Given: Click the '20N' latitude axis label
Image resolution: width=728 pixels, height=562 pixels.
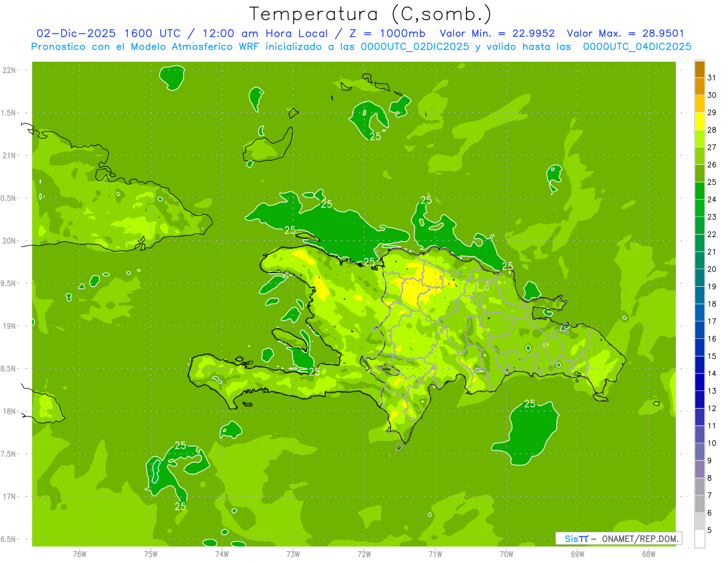Looking at the screenshot, I should coord(10,241).
